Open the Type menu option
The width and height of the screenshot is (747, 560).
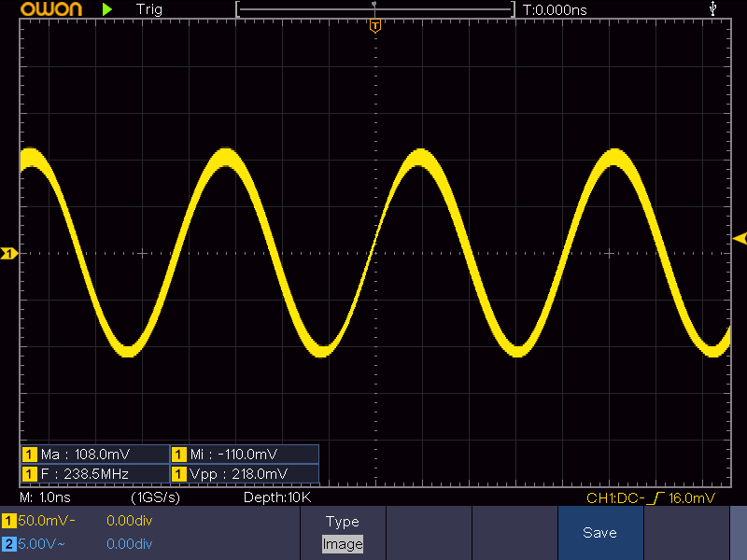tap(343, 522)
